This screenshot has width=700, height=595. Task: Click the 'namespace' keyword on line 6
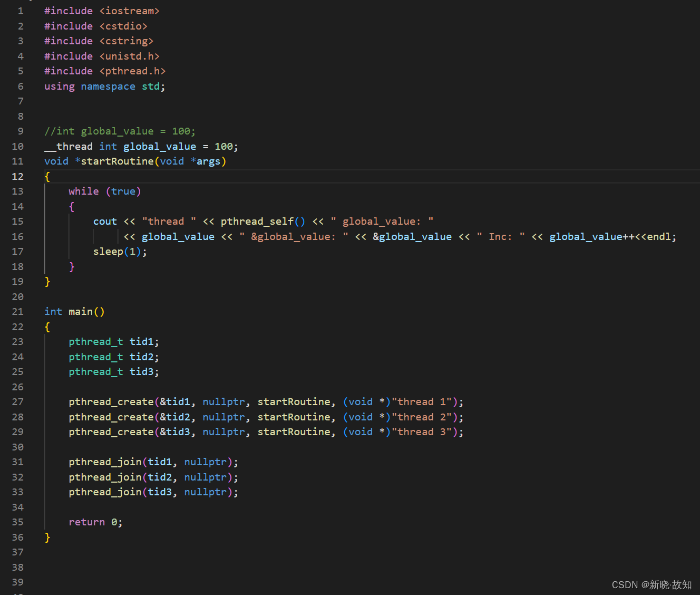coord(108,87)
